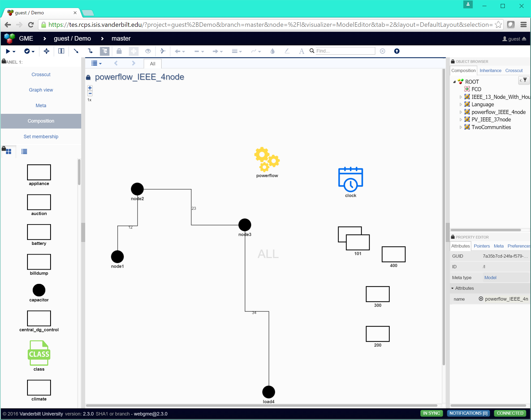531x420 pixels.
Task: Click the Graph view link
Action: pyautogui.click(x=41, y=90)
